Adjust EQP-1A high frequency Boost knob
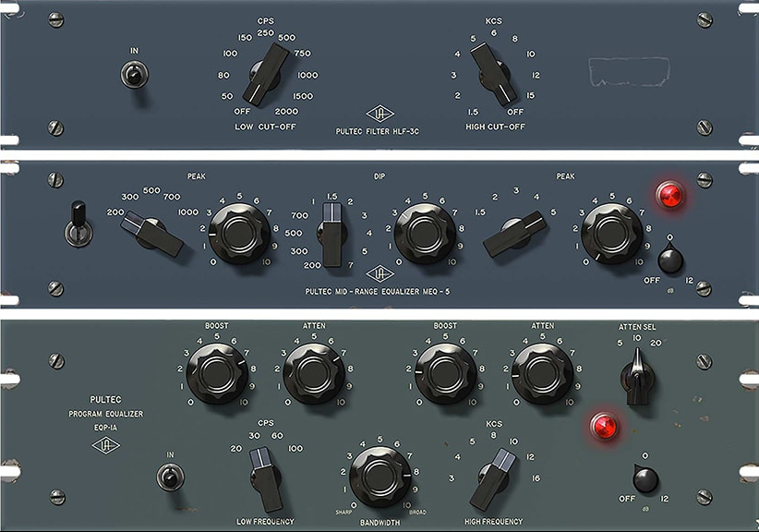This screenshot has height=532, width=759. [445, 373]
